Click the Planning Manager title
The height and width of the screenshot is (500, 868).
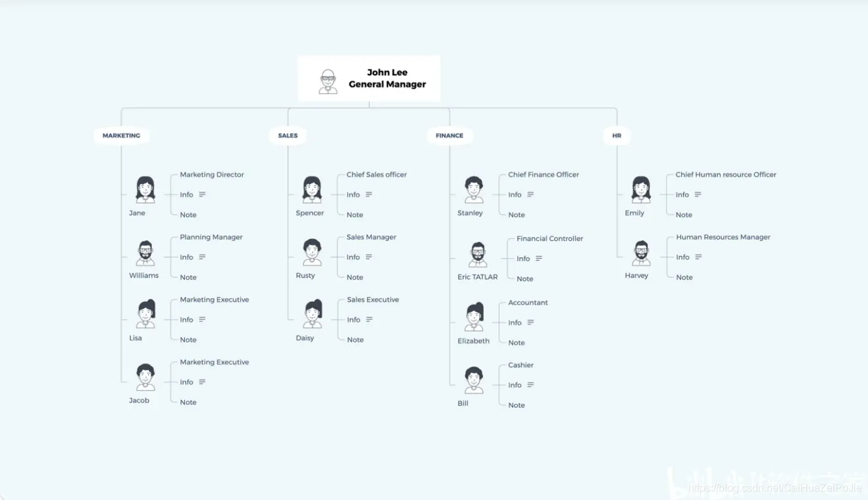(x=211, y=238)
